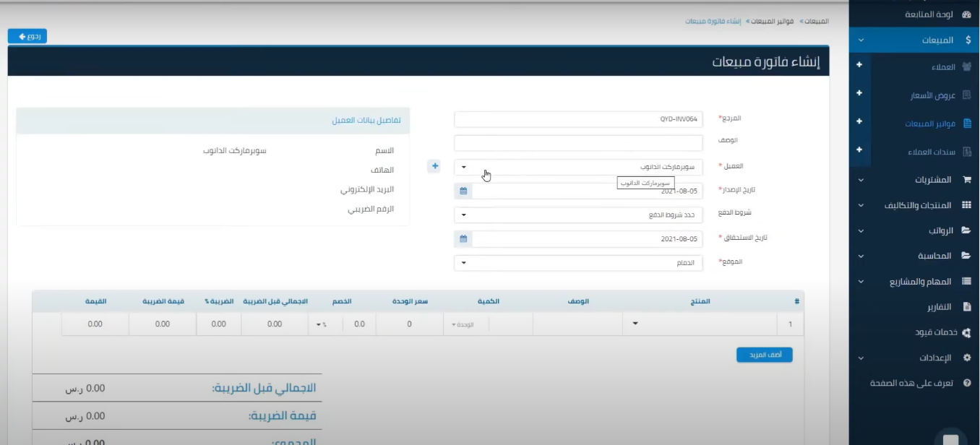Click the plus icon to add a new customer

[434, 165]
